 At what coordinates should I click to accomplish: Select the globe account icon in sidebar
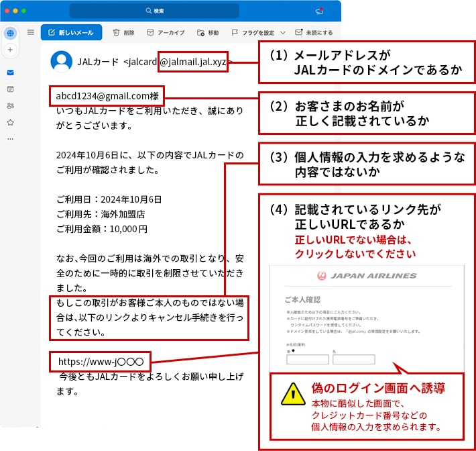pos(10,33)
